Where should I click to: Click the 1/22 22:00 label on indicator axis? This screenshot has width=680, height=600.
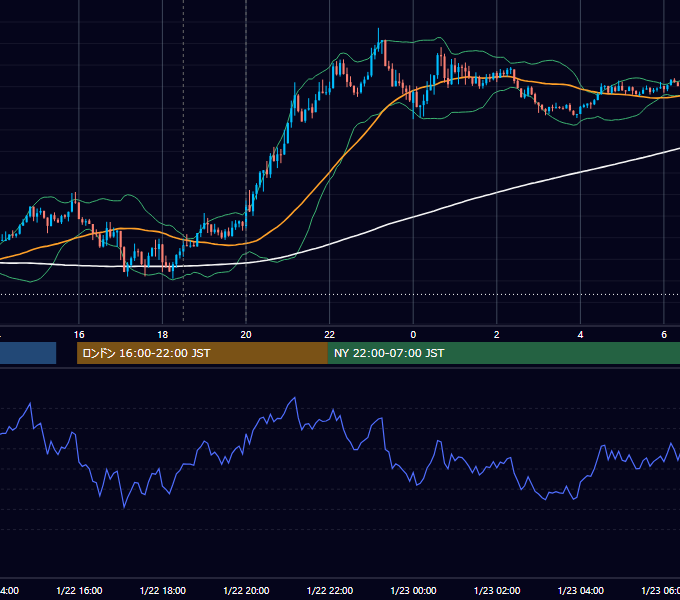coord(330,590)
